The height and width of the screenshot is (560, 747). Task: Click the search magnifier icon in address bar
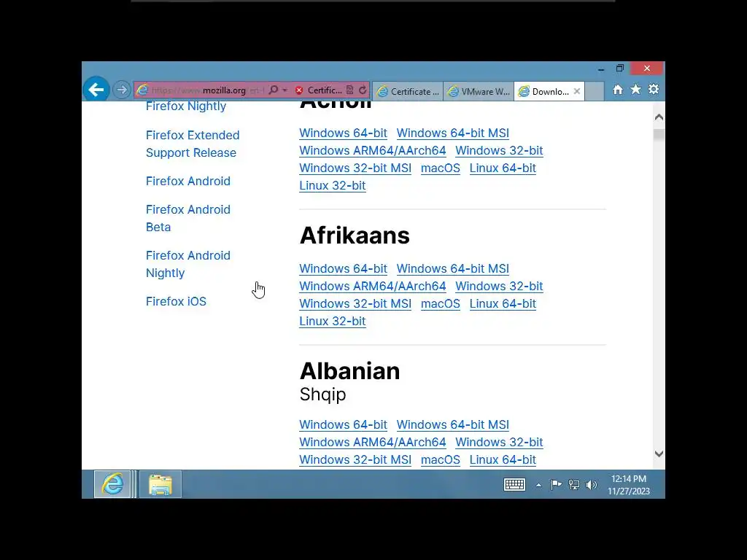point(274,90)
